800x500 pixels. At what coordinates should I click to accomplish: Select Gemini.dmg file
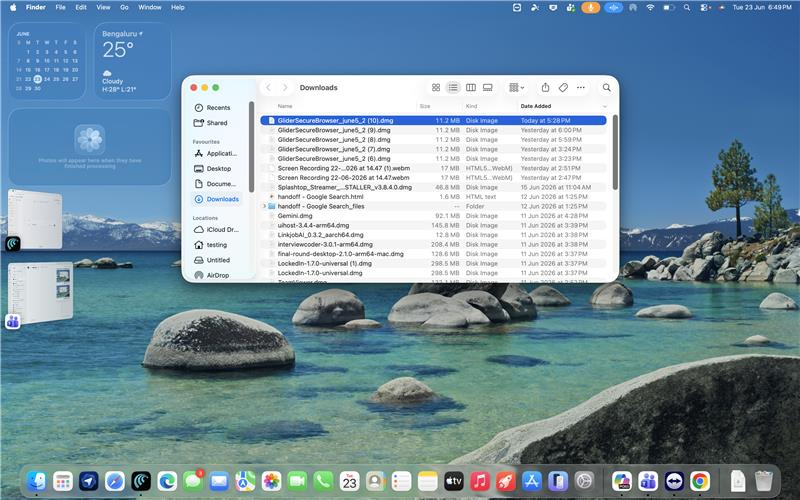point(433,216)
